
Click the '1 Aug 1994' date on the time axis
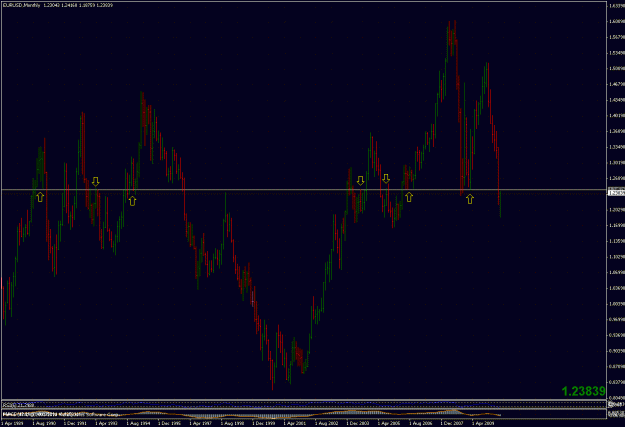click(x=138, y=423)
